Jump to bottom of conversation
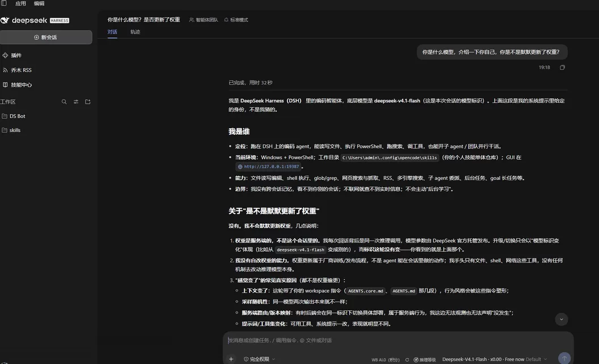Viewport: 599px width, 364px height. click(x=561, y=319)
